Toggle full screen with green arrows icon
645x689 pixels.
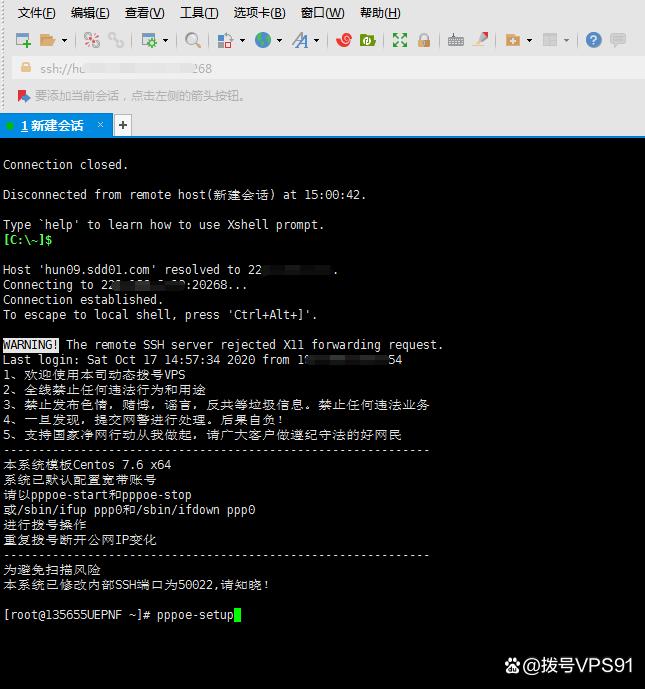[400, 40]
